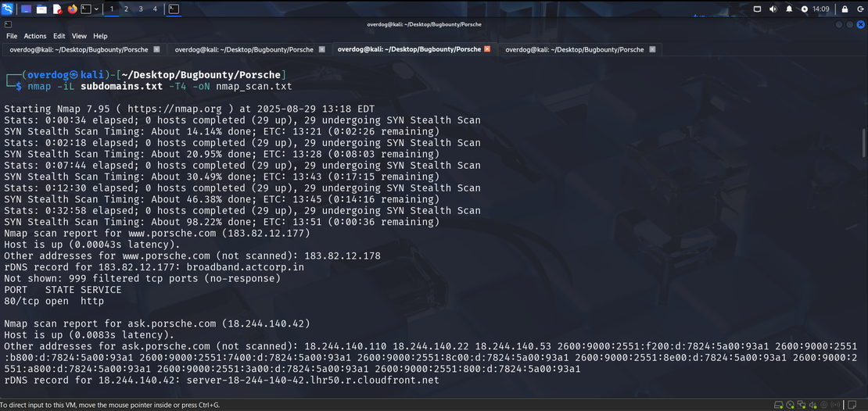Click the lock screen padlock icon
Screen dimensions: 868x411
click(845, 9)
